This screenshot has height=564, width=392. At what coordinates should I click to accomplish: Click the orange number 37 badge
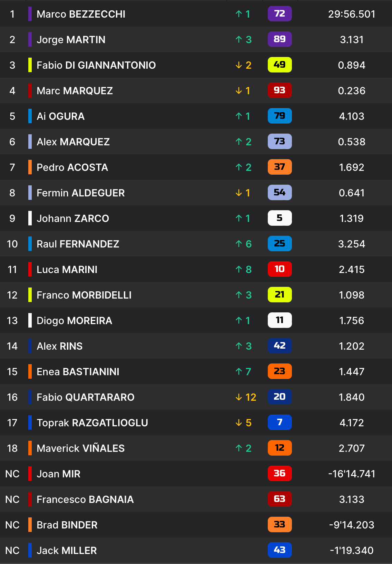280,167
